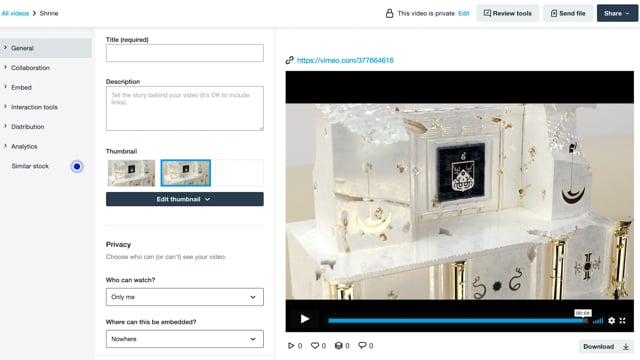The width and height of the screenshot is (640, 360).
Task: Play the Shrine video
Action: click(304, 319)
